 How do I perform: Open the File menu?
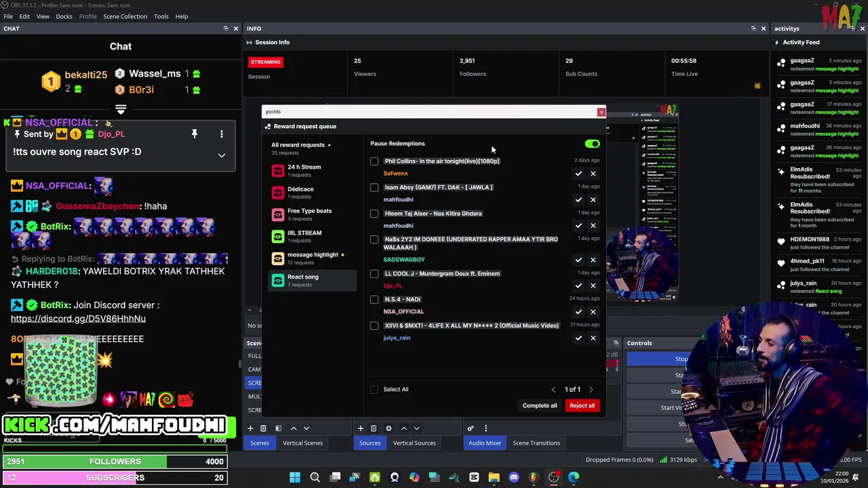click(8, 16)
